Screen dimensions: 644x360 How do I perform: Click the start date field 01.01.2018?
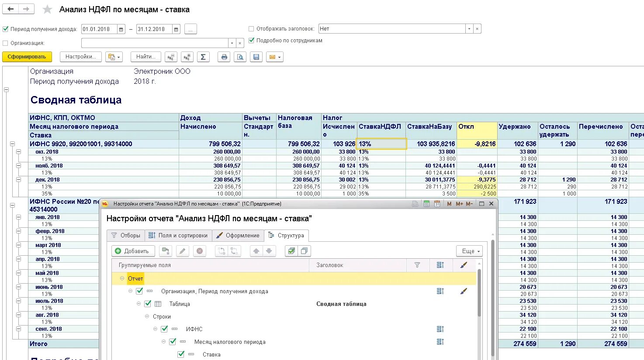(99, 29)
